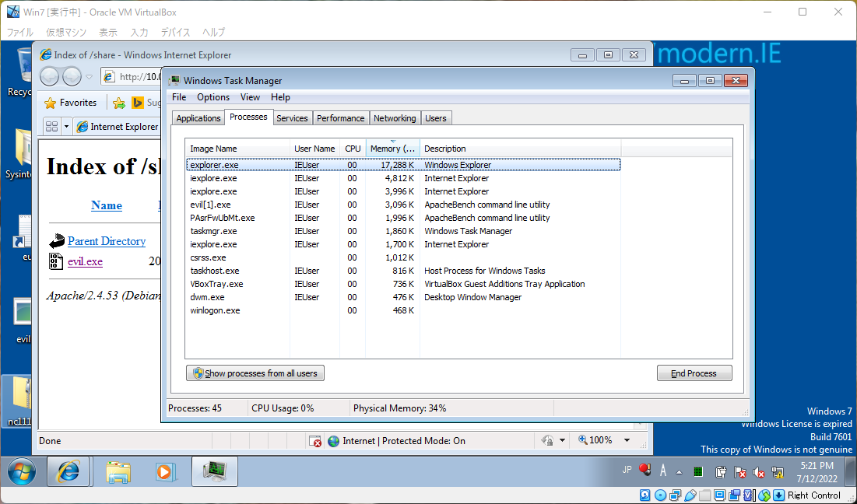The width and height of the screenshot is (857, 504).
Task: Click the Bing Suggested Sites icon
Action: (x=137, y=103)
